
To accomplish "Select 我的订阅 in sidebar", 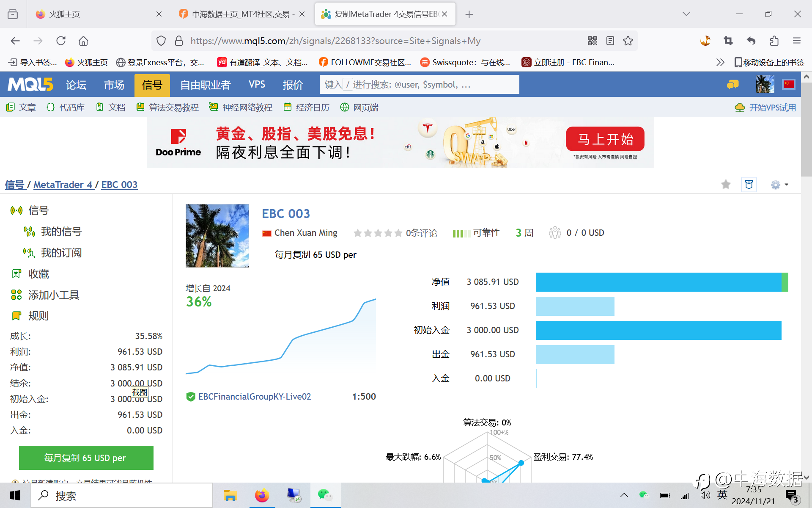I will (52, 253).
